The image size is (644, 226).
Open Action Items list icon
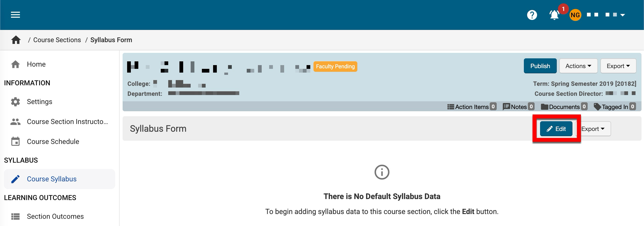[451, 107]
